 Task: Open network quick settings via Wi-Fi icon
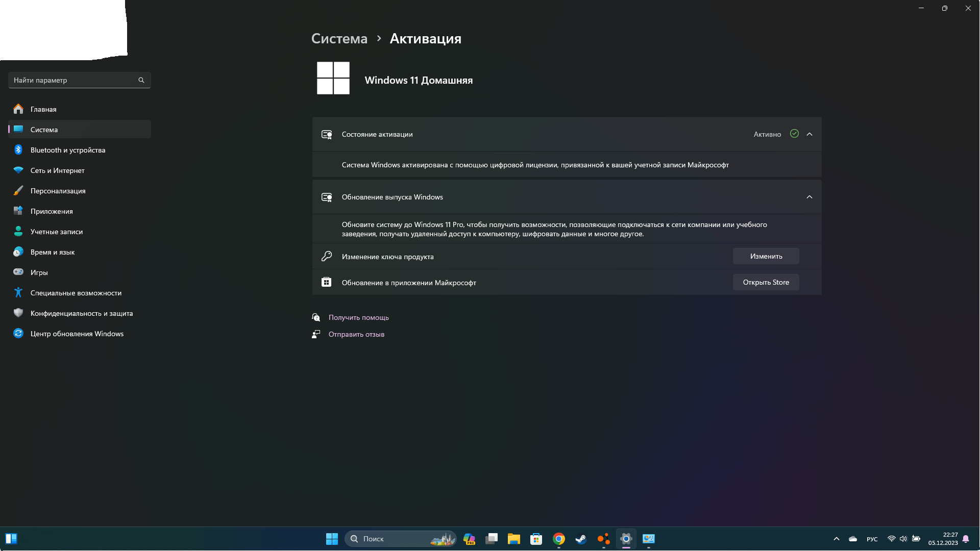pyautogui.click(x=891, y=539)
